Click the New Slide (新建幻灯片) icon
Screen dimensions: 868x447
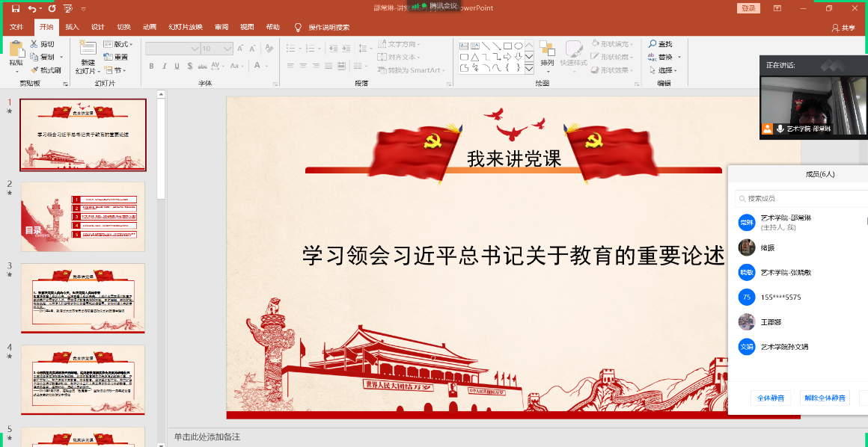pos(88,49)
